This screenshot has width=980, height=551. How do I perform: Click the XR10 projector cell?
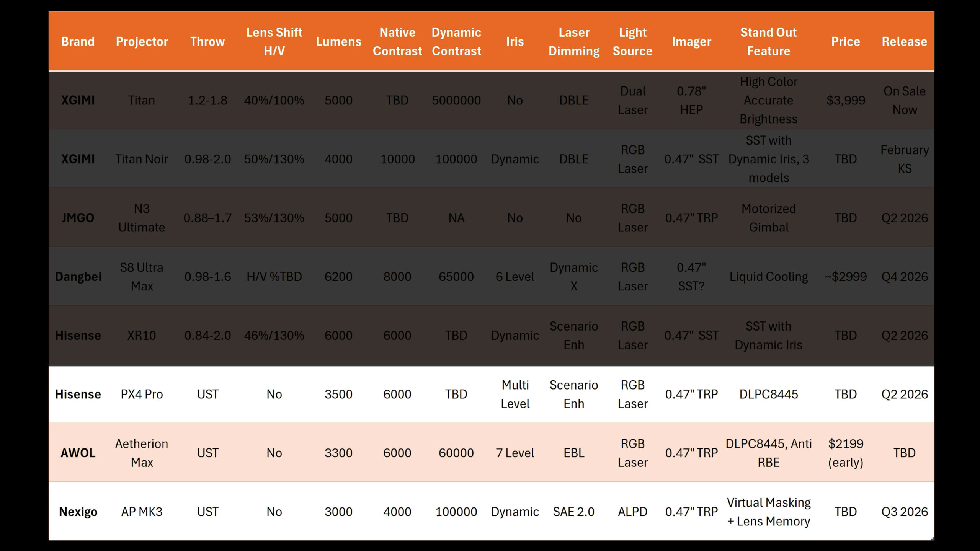141,335
